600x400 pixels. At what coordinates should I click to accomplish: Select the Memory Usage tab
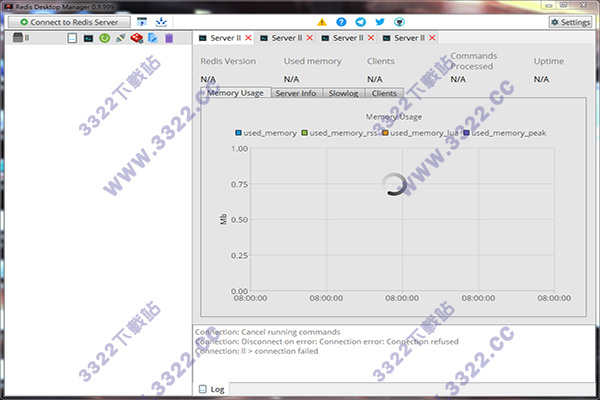(x=235, y=93)
